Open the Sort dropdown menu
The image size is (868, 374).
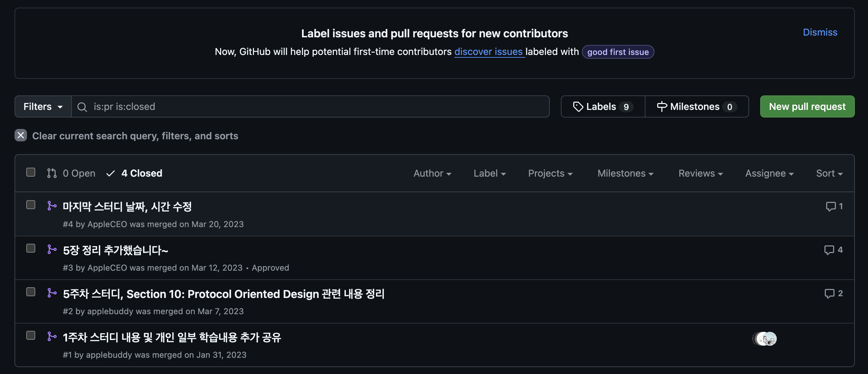pos(829,174)
